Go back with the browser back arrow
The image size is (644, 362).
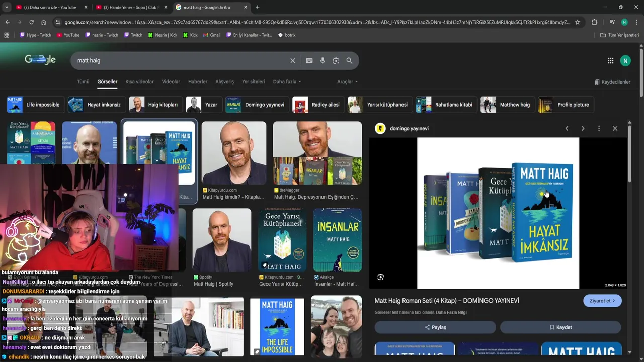click(7, 22)
